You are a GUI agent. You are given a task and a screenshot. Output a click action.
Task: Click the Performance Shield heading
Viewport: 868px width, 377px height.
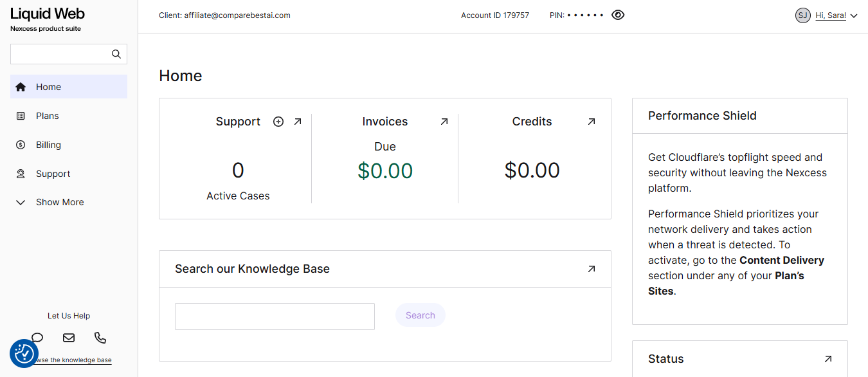pyautogui.click(x=702, y=116)
